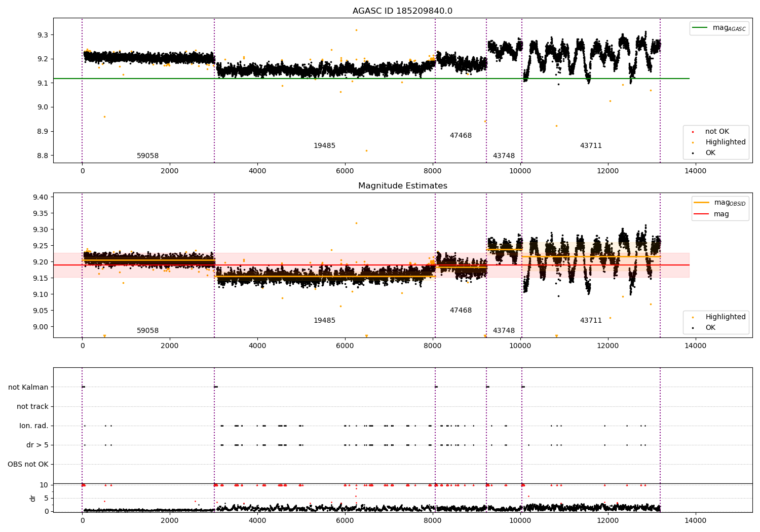This screenshot has width=760, height=532.
Task: Click OBSID label 19485 in top plot
Action: point(324,146)
